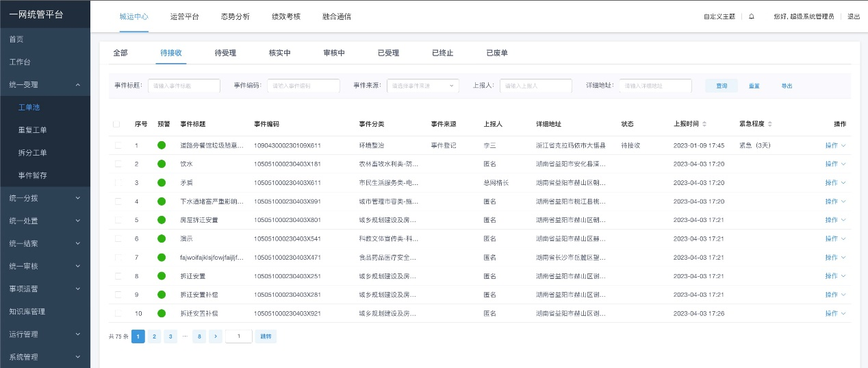Select the checkbox for row 4
The height and width of the screenshot is (368, 868).
(118, 201)
